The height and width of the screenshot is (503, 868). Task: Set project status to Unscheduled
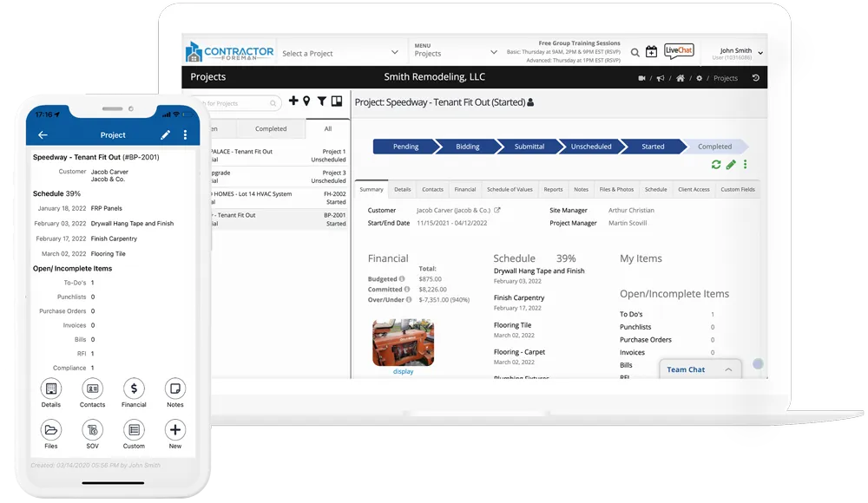(591, 147)
